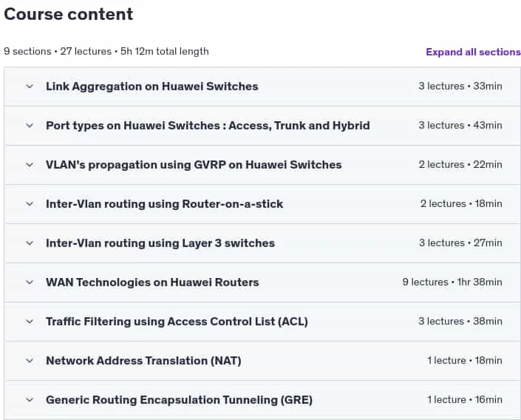Expand GRE Tunneling section chevron
Image resolution: width=521 pixels, height=420 pixels.
click(30, 400)
